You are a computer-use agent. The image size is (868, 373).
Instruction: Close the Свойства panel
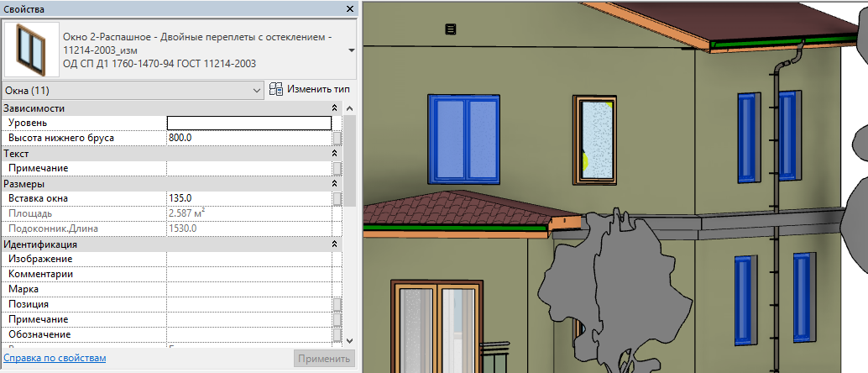tap(350, 9)
